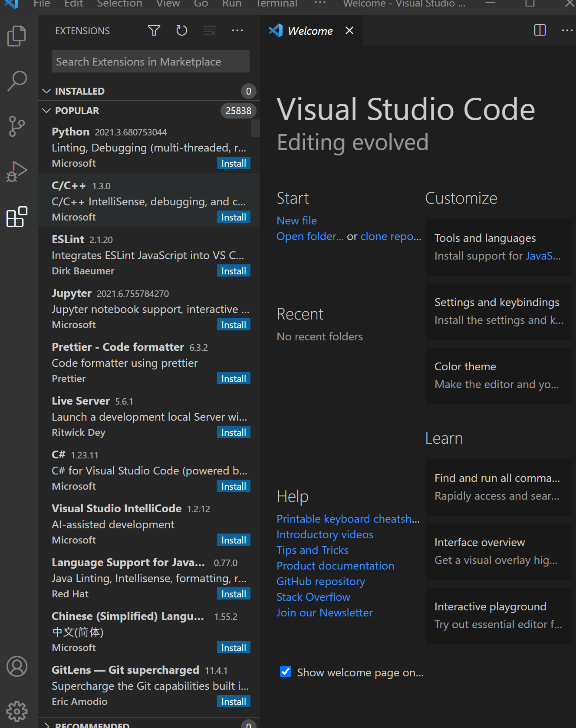Image resolution: width=576 pixels, height=728 pixels.
Task: Open Tips and Tricks link
Action: (313, 550)
